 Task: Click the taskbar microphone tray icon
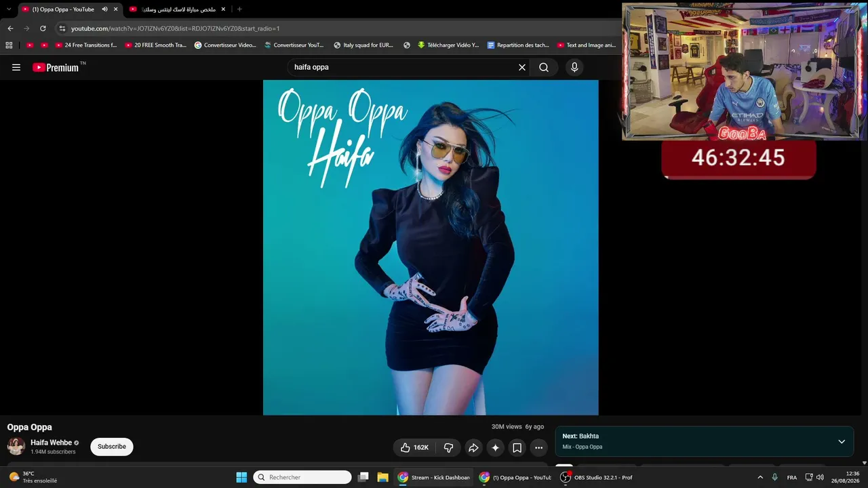coord(775,477)
